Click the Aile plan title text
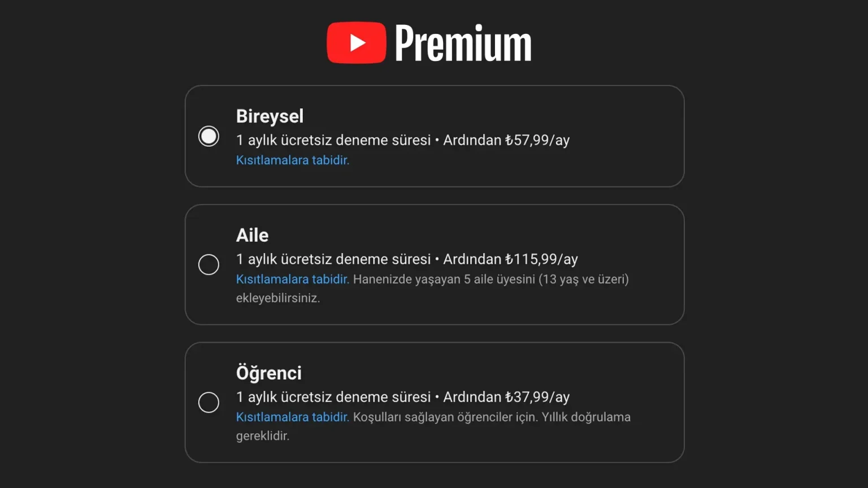Viewport: 868px width, 488px height. 252,235
